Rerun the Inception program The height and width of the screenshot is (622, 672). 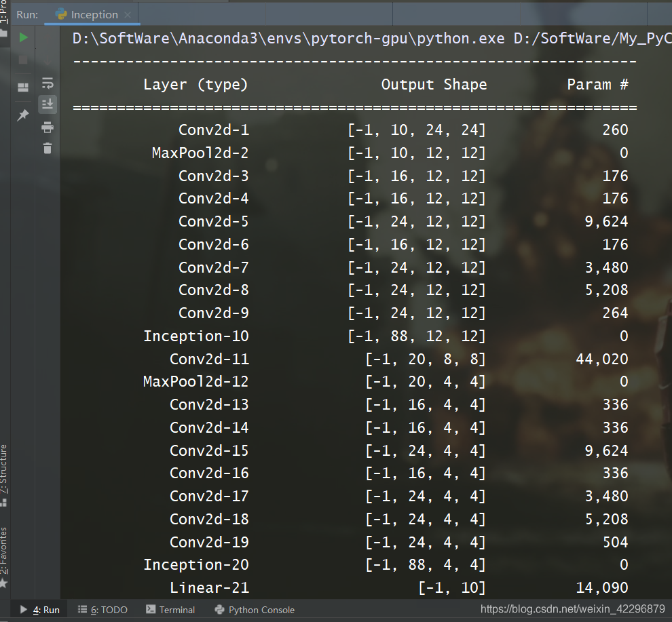point(22,37)
